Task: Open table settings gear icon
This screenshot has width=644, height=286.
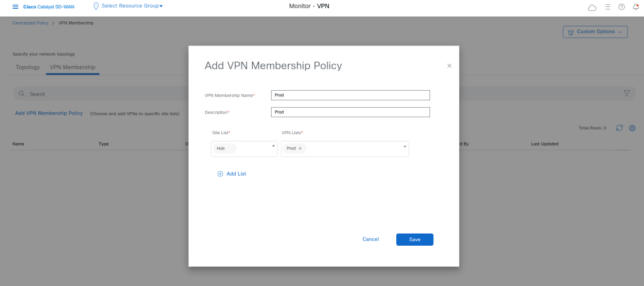Action: pos(633,128)
